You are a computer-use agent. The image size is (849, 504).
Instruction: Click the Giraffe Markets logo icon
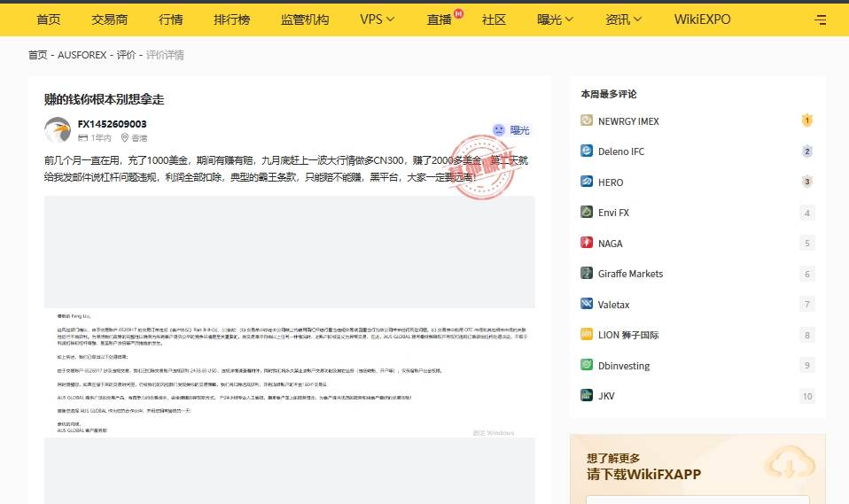[x=587, y=273]
